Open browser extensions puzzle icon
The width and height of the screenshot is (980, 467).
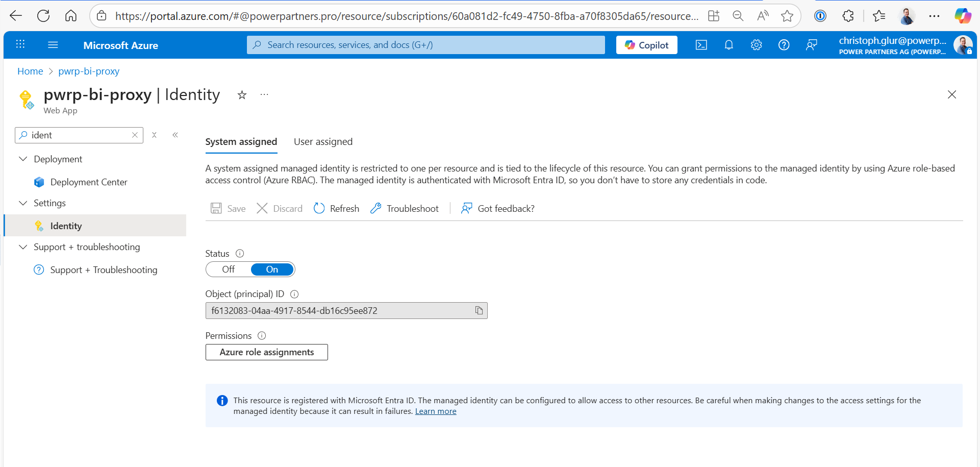tap(848, 16)
